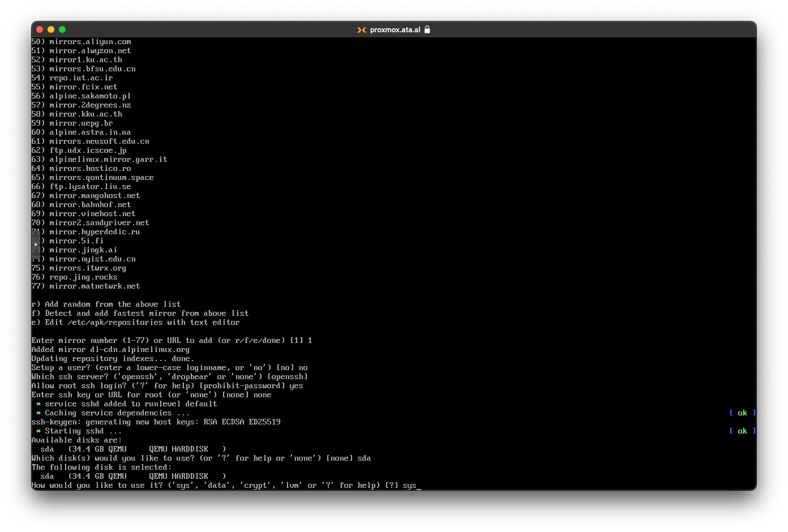Click the 'mirrors.aliyun.com' line
788x532 pixels.
pyautogui.click(x=82, y=42)
